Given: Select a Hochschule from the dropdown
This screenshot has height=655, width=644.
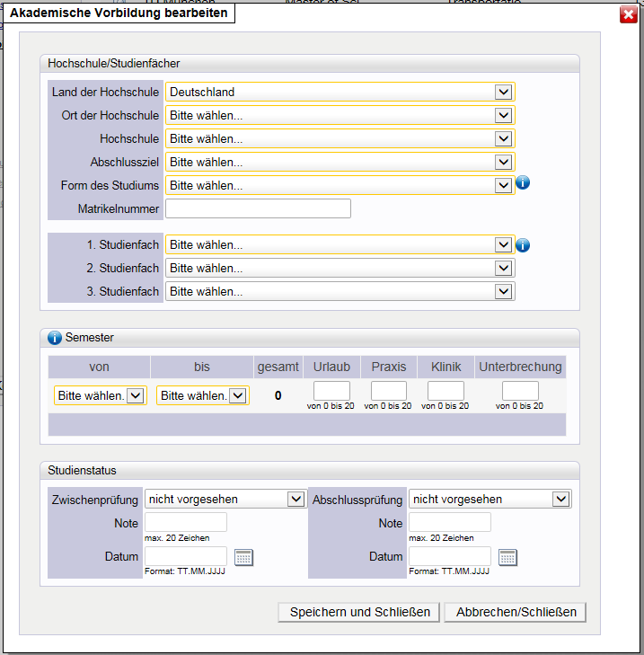Looking at the screenshot, I should (x=340, y=138).
